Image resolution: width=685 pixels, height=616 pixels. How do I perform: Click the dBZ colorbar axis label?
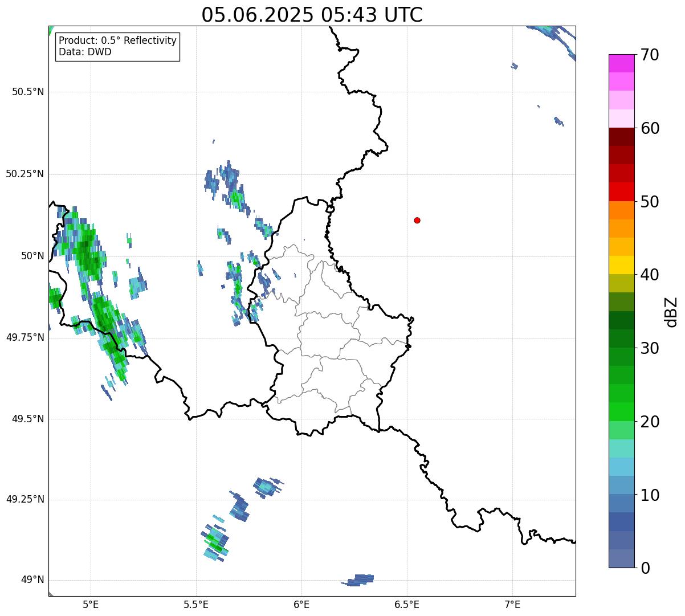[671, 311]
